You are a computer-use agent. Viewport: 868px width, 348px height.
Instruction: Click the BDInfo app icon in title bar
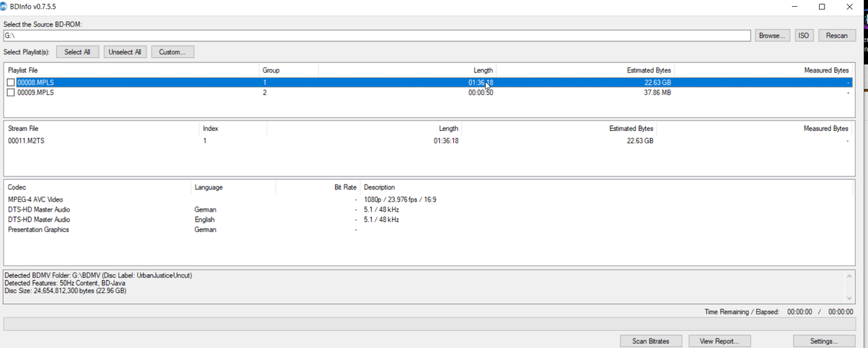coord(5,7)
